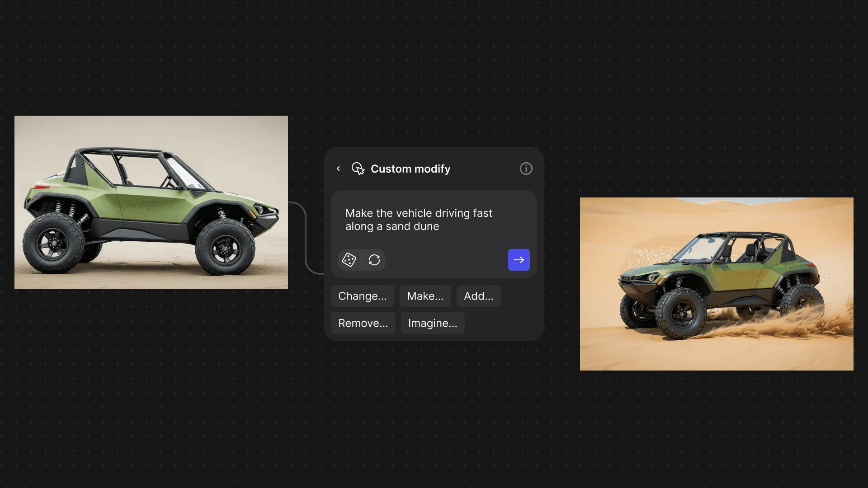Viewport: 868px width, 488px height.
Task: Choose the Add... suggestion chip
Action: pos(478,296)
